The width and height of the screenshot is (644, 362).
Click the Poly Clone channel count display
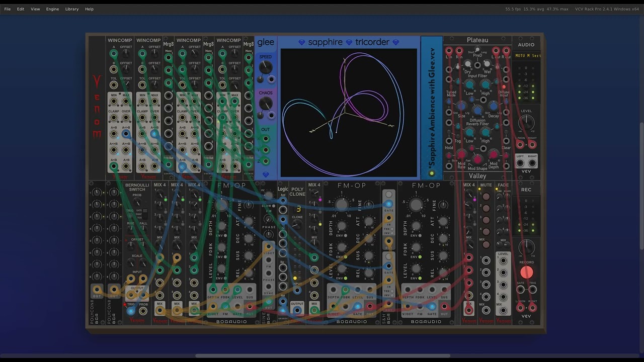point(297,209)
